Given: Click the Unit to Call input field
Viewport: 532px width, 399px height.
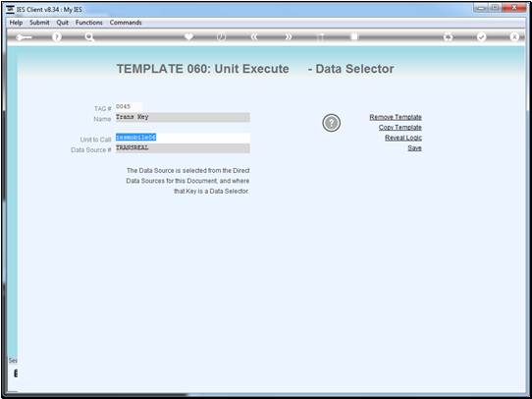Looking at the screenshot, I should 183,138.
